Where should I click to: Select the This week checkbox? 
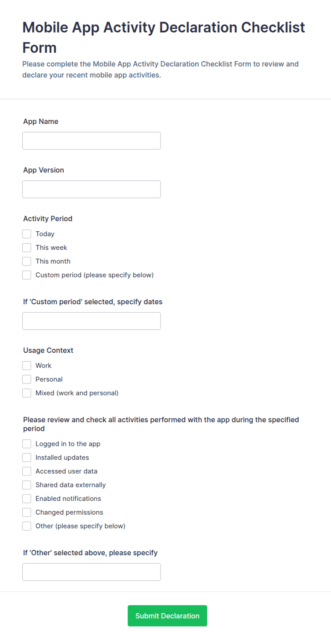click(27, 248)
